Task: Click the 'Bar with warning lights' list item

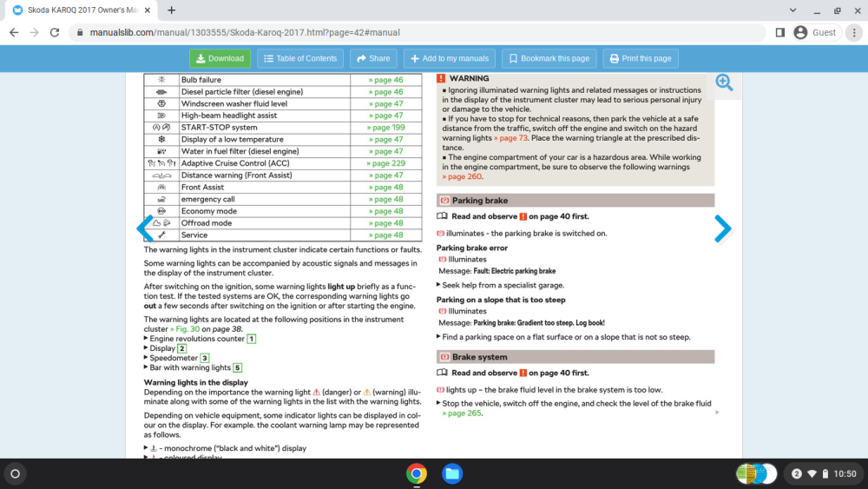Action: point(190,367)
